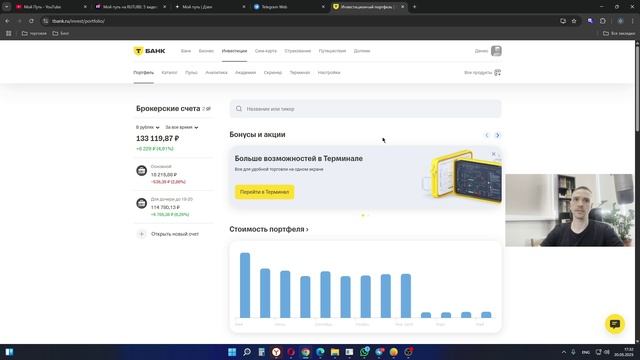Image resolution: width=640 pixels, height=360 pixels.
Task: Switch to the Business top menu item
Action: [206, 51]
